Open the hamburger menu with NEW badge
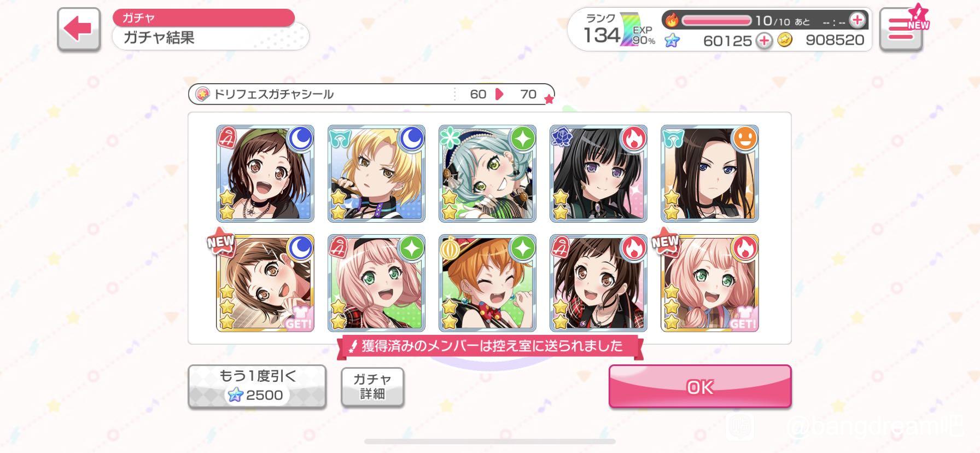The width and height of the screenshot is (980, 453). click(901, 30)
